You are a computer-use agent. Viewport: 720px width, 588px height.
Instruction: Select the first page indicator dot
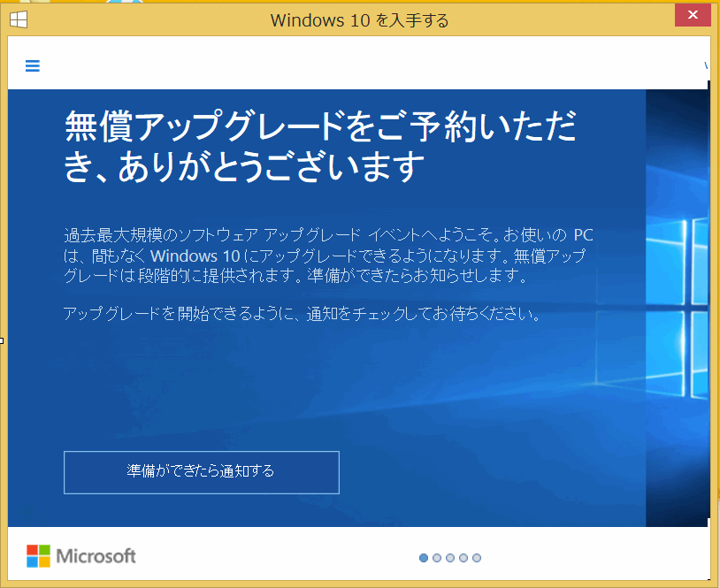point(424,558)
